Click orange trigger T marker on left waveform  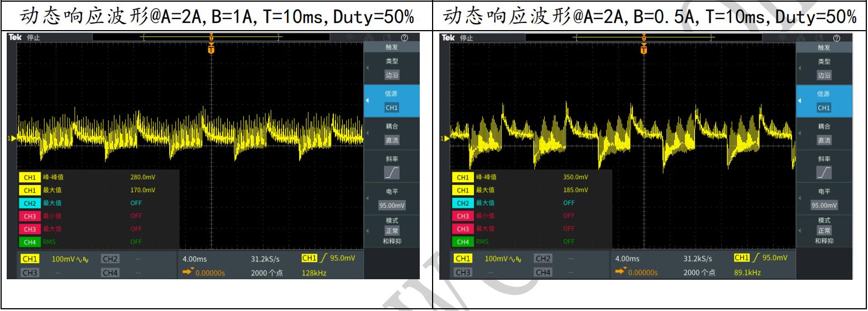pyautogui.click(x=210, y=50)
